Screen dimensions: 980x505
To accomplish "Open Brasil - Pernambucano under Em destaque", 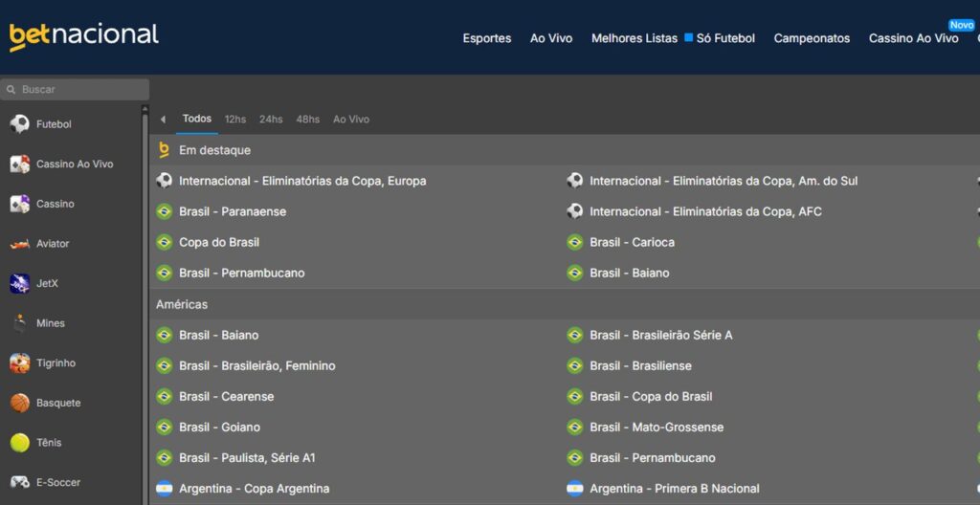I will [242, 273].
